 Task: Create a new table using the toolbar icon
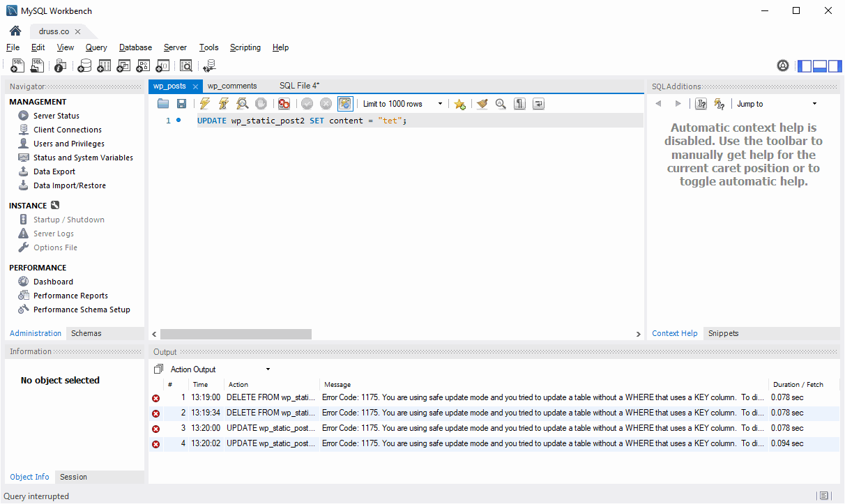point(104,66)
